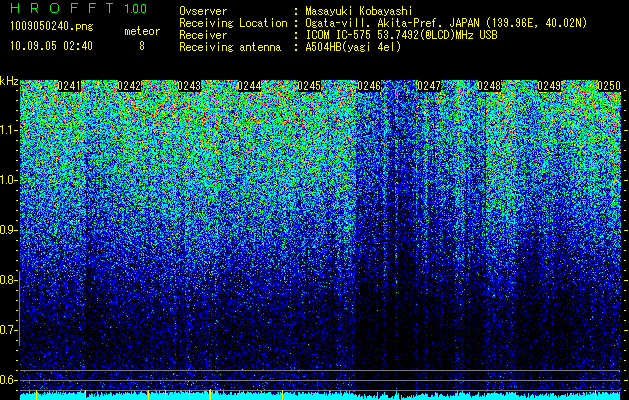Select the 1.0 frequency axis label
The height and width of the screenshot is (400, 629).
(8, 180)
